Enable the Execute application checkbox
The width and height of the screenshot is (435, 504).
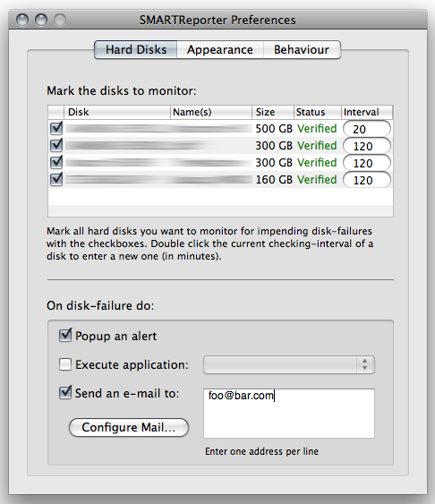(65, 364)
